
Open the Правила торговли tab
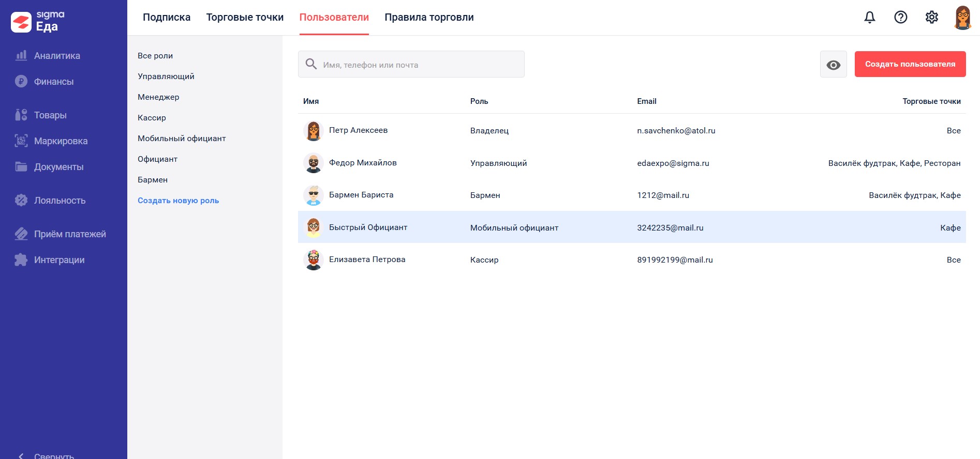tap(429, 18)
